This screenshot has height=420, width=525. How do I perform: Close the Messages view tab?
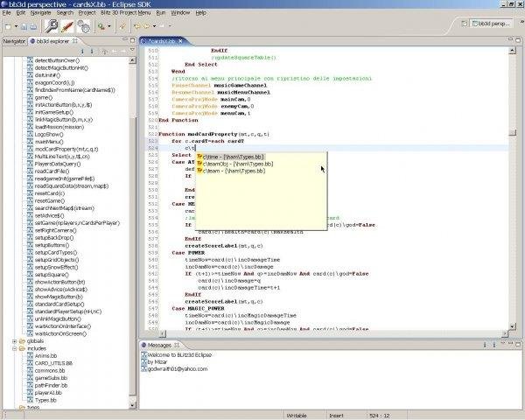point(178,345)
